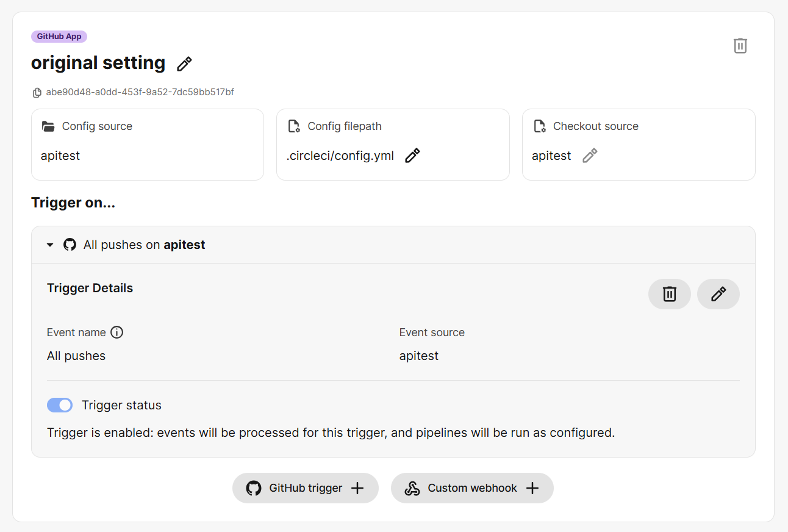Viewport: 788px width, 532px height.
Task: Click the GitHub App badge
Action: pyautogui.click(x=59, y=37)
